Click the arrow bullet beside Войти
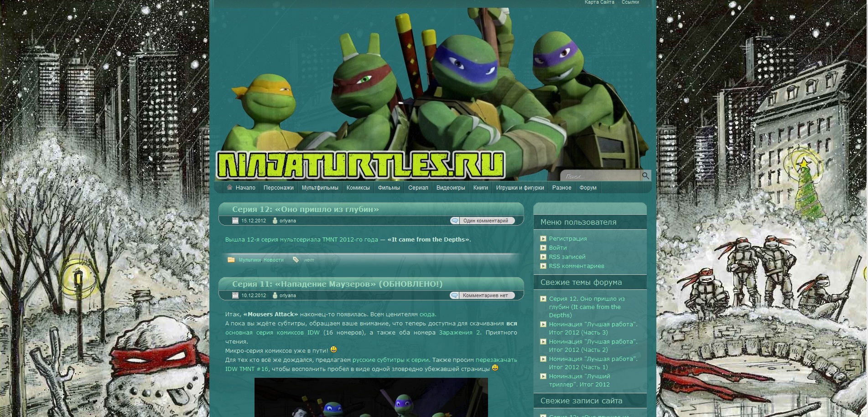The image size is (868, 417). coord(543,247)
